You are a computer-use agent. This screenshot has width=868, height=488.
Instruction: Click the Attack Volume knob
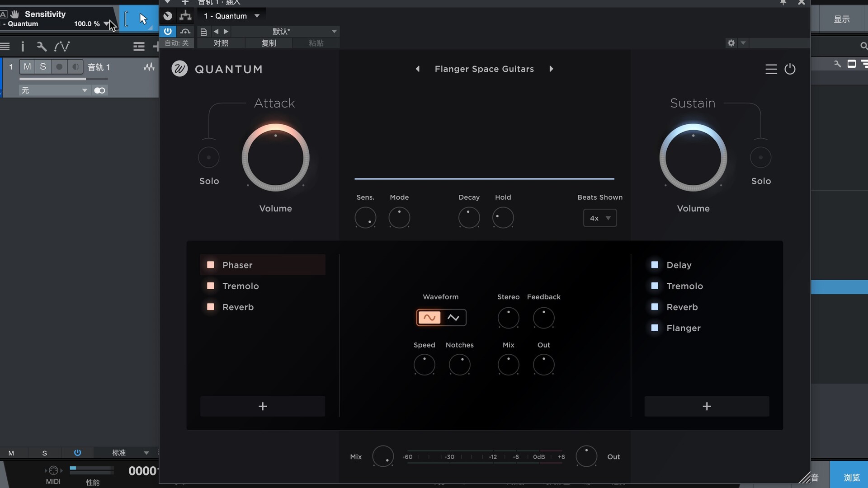(x=275, y=158)
